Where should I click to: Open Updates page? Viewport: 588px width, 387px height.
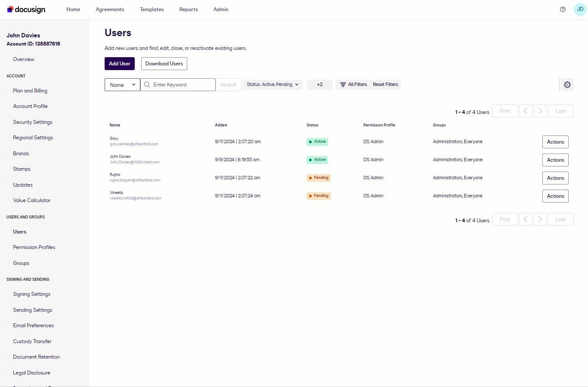click(x=23, y=185)
